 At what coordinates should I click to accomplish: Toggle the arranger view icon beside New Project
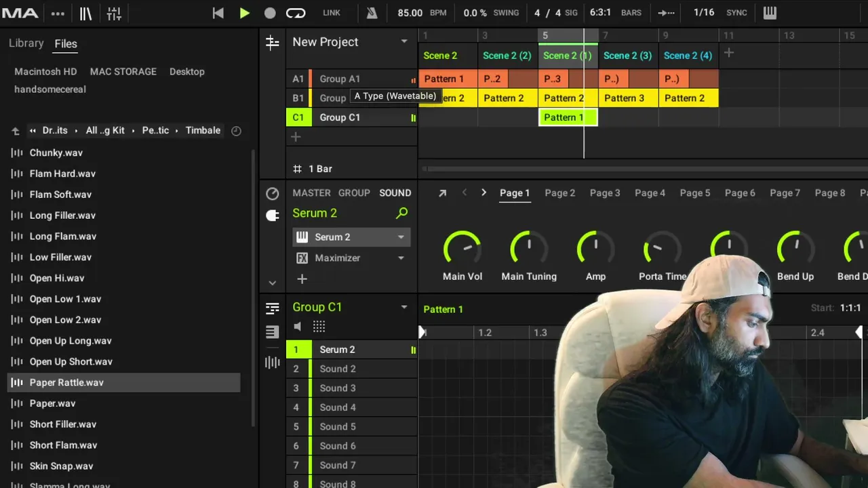coord(273,42)
